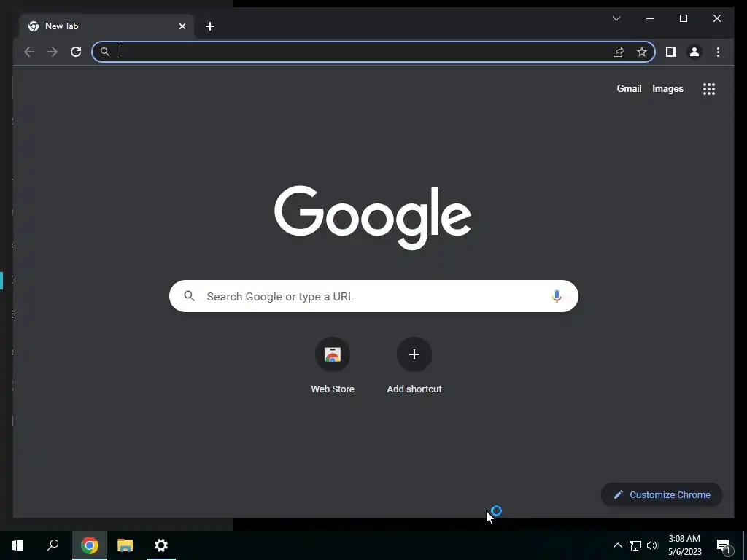Open Windows taskbar search
This screenshot has width=747, height=560.
[53, 545]
